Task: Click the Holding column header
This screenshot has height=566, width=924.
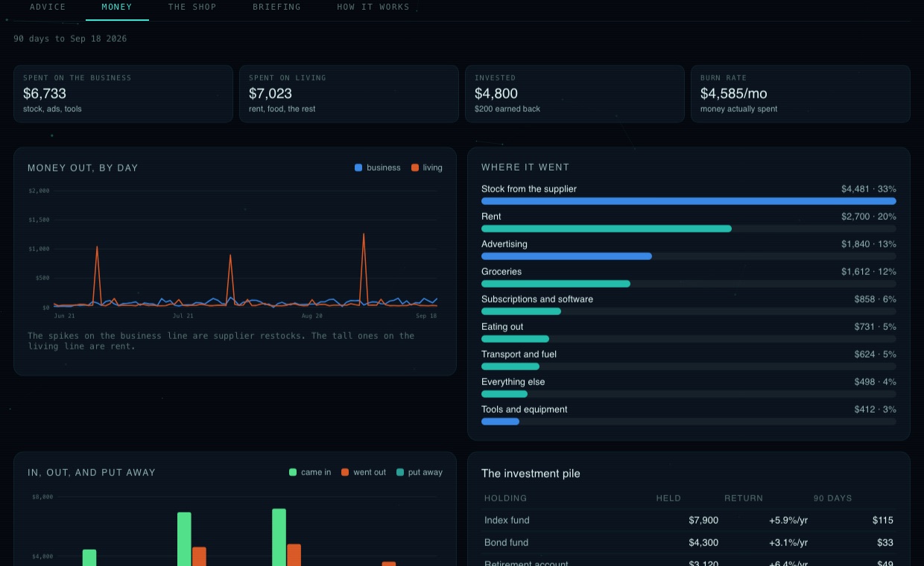Action: (x=505, y=498)
